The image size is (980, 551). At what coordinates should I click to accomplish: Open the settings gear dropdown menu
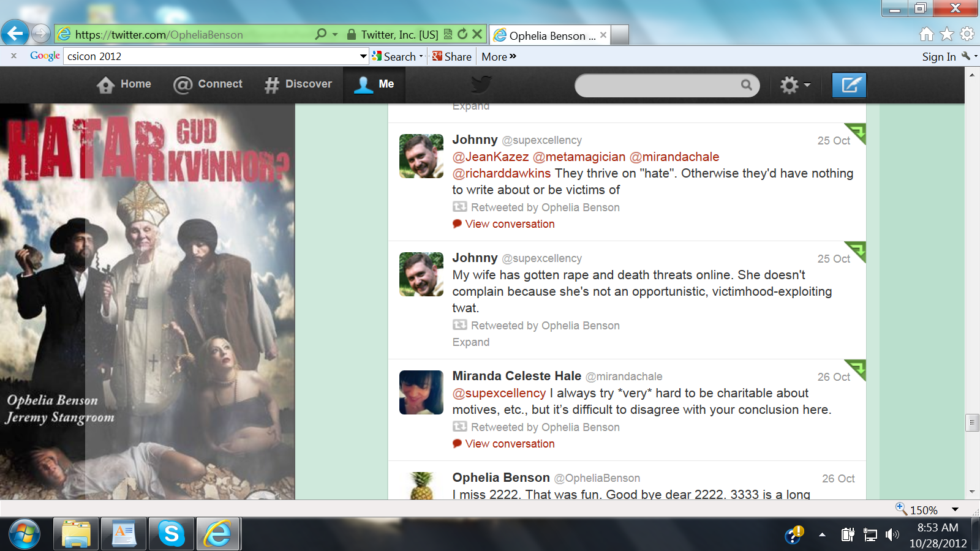pyautogui.click(x=794, y=85)
